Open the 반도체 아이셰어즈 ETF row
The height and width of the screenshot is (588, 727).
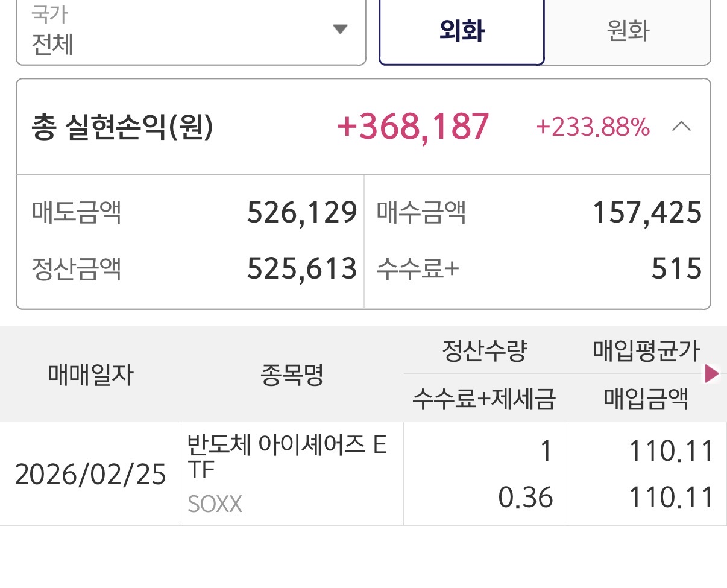[x=288, y=458]
